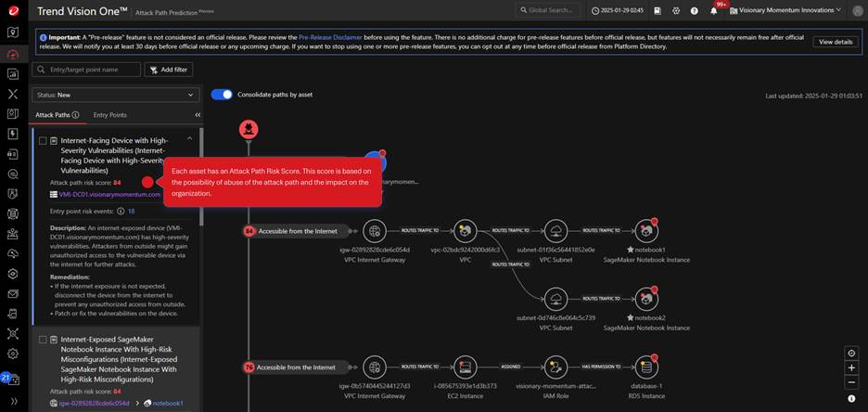Image resolution: width=868 pixels, height=412 pixels.
Task: Open the Status: New dropdown
Action: (116, 96)
